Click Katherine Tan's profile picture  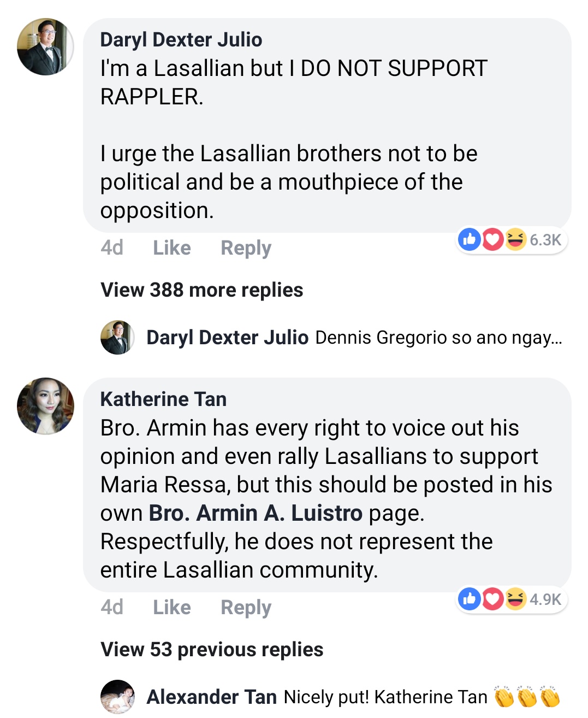pos(45,406)
